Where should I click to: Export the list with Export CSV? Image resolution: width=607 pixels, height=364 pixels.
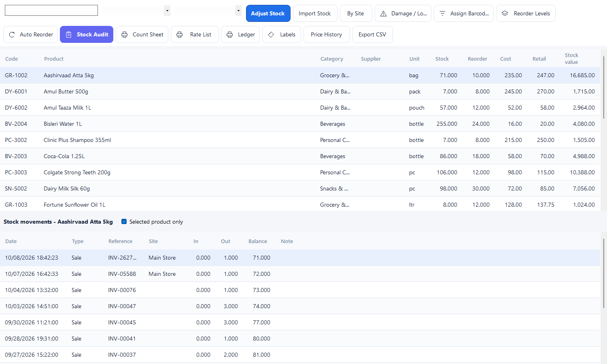372,34
